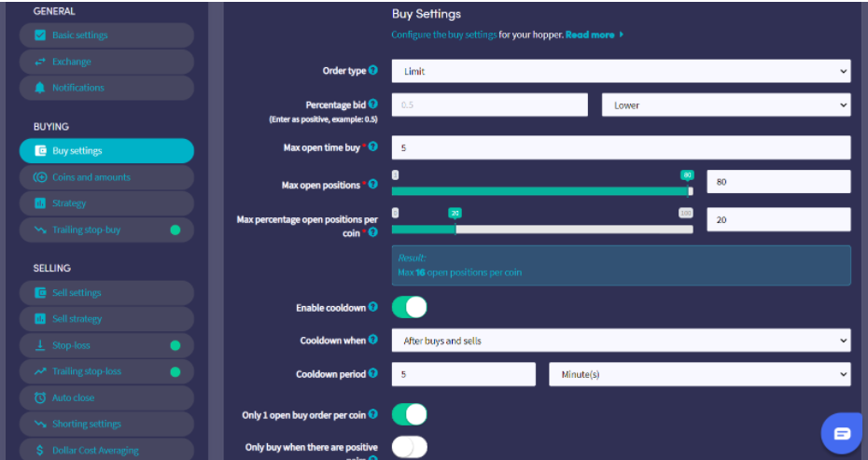Open Coins and amounts in the sidebar
The width and height of the screenshot is (868, 460).
point(91,177)
